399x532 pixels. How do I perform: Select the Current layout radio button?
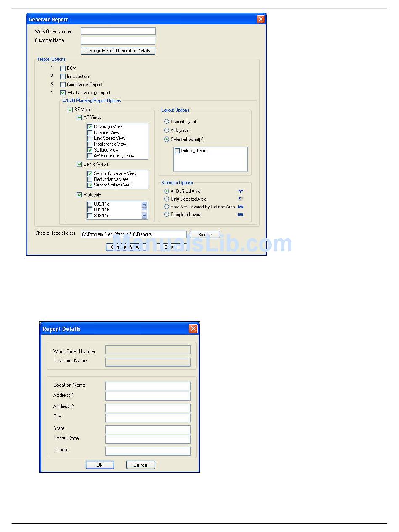point(167,121)
